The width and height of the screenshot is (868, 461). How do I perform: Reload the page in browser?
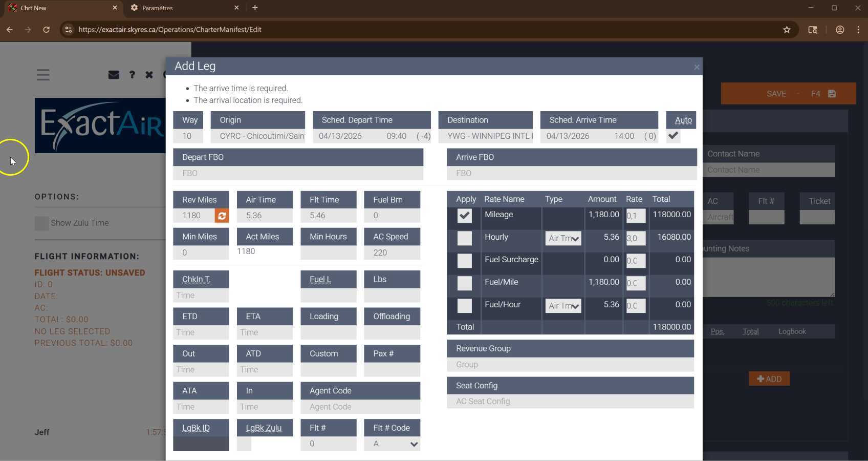(46, 30)
